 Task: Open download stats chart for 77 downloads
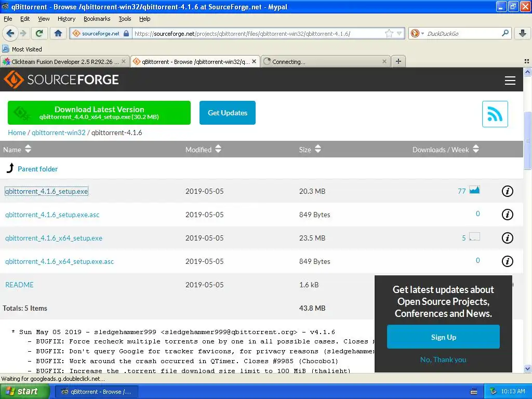coord(474,190)
